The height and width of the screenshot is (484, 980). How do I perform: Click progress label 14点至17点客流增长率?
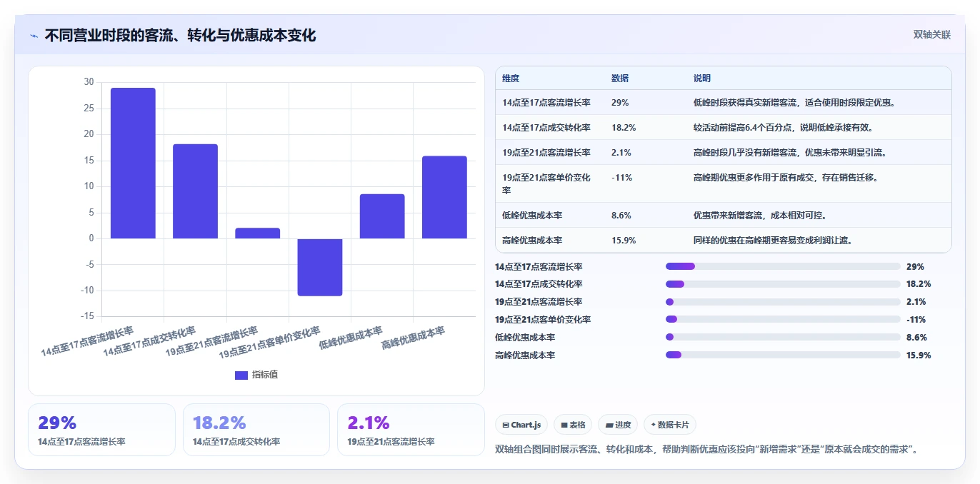(x=539, y=267)
